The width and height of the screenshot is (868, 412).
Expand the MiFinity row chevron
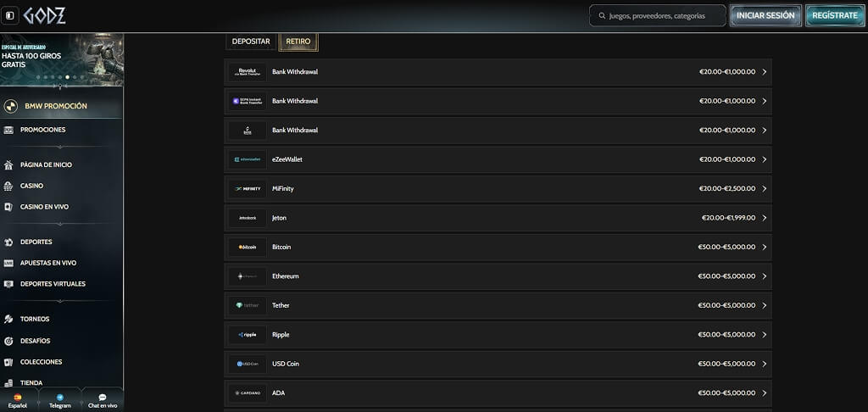[764, 189]
